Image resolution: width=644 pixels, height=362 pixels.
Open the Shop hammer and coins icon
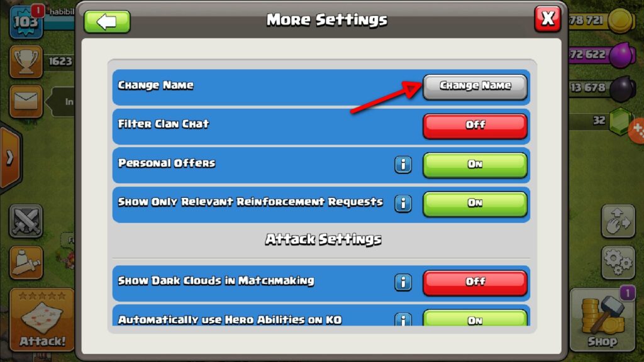click(x=602, y=320)
